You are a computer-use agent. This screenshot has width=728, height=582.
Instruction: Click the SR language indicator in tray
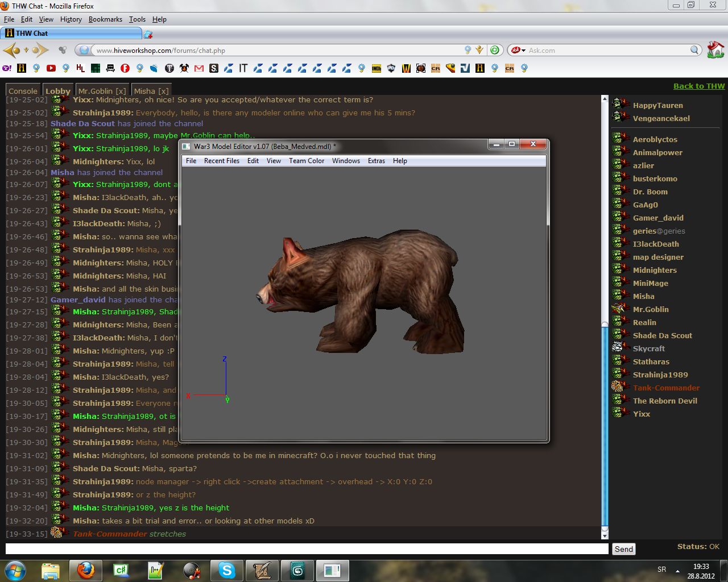661,569
